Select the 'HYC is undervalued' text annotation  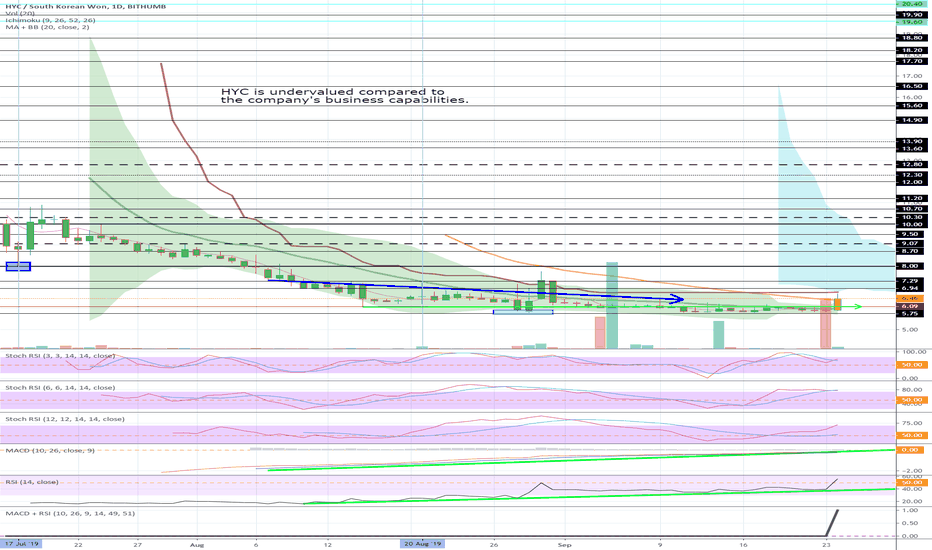coord(345,96)
